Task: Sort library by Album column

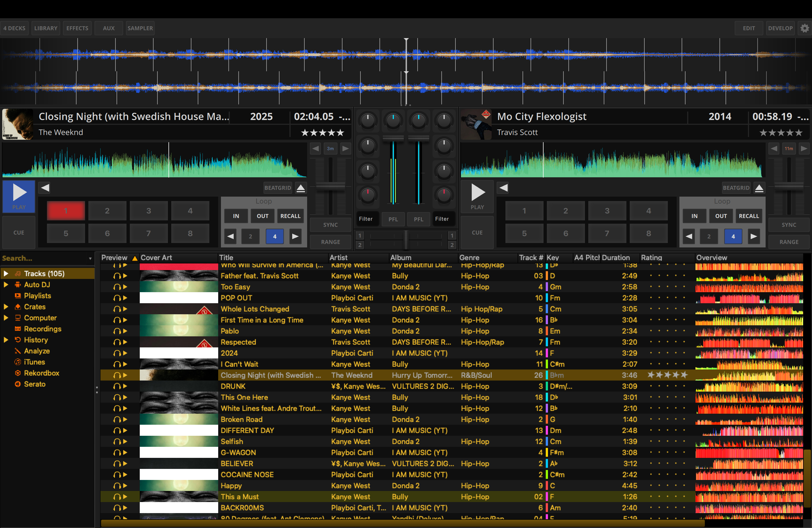Action: pyautogui.click(x=423, y=258)
